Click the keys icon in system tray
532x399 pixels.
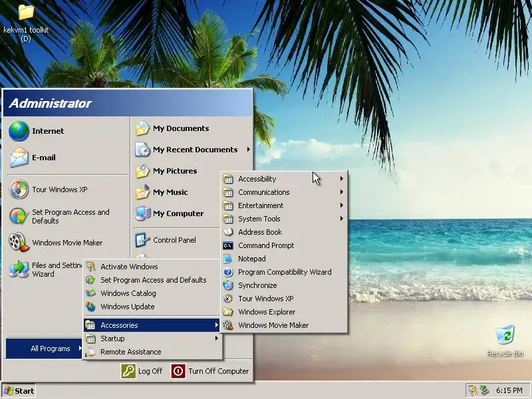click(472, 391)
